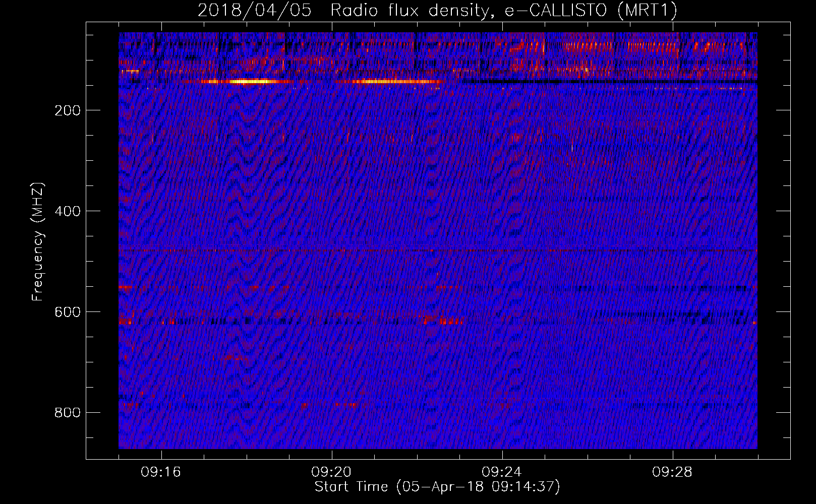The height and width of the screenshot is (504, 816).
Task: Click the 200 frequency tick label
Action: [x=68, y=110]
